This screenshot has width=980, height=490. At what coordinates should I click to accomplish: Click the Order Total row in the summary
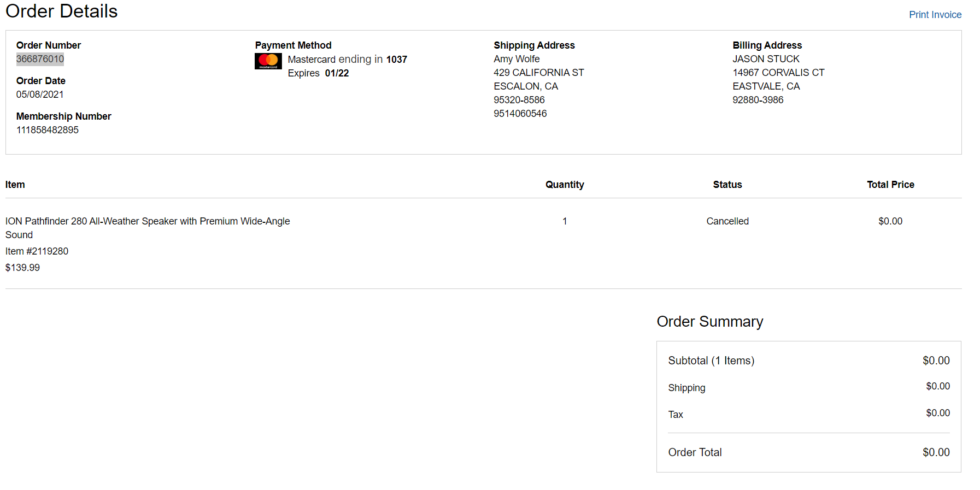[x=809, y=452]
